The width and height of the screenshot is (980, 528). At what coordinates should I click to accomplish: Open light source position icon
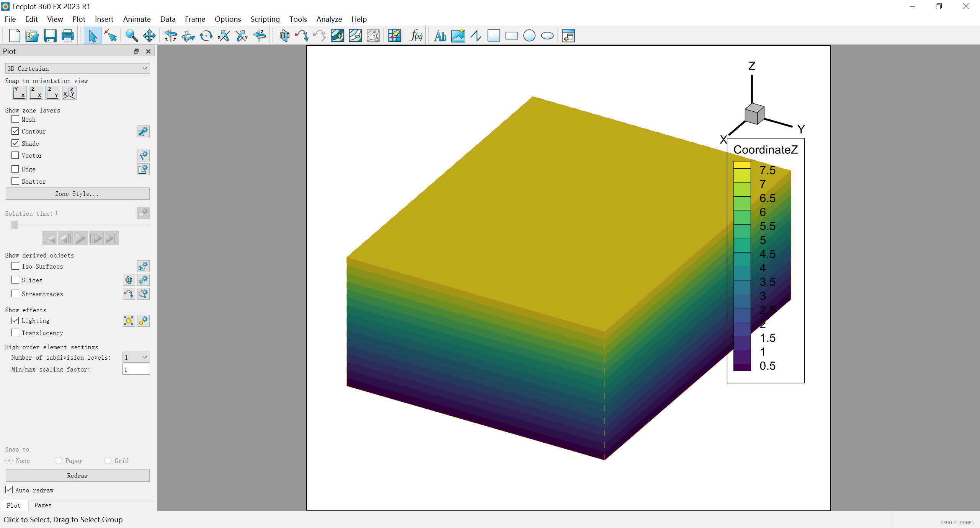tap(129, 321)
